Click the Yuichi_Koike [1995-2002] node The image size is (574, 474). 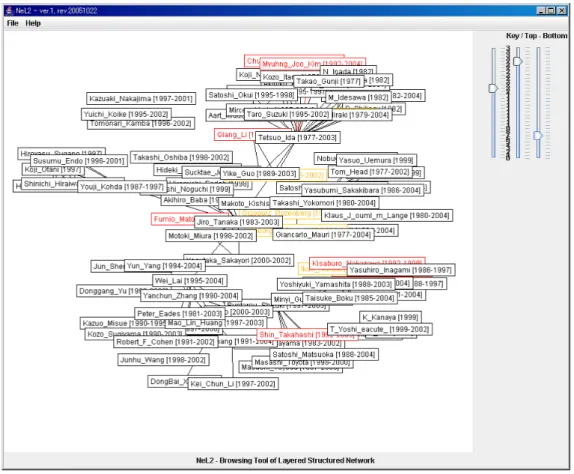click(x=126, y=114)
